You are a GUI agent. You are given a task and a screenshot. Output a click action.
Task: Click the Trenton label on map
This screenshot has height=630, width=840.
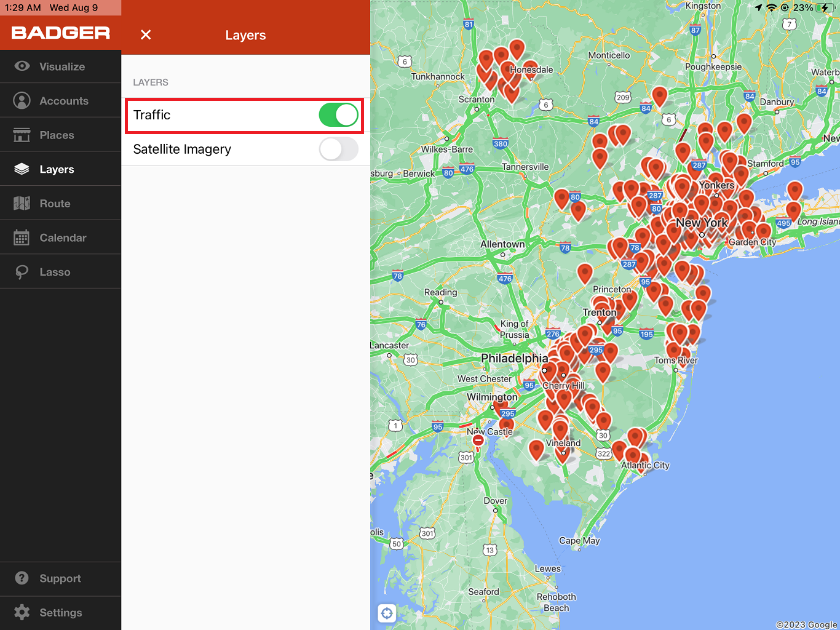600,313
